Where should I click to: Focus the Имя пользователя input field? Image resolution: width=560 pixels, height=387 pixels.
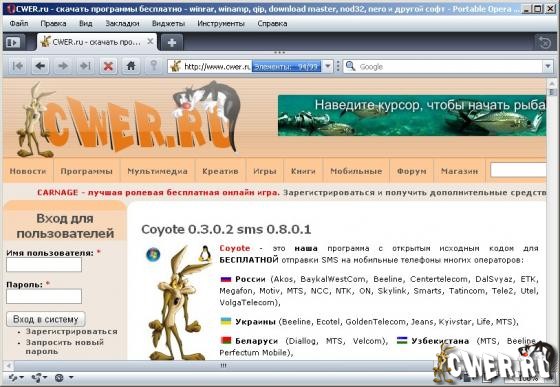point(44,265)
